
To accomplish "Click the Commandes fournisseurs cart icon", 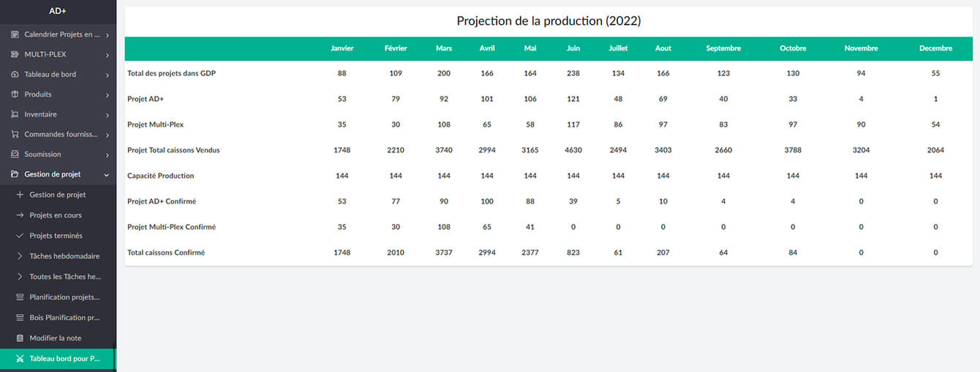I will click(x=15, y=135).
